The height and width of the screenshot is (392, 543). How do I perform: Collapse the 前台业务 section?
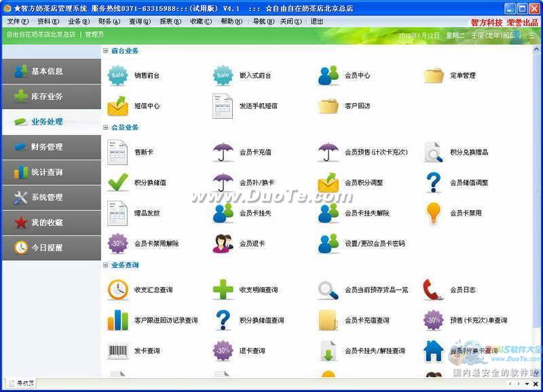[x=106, y=51]
